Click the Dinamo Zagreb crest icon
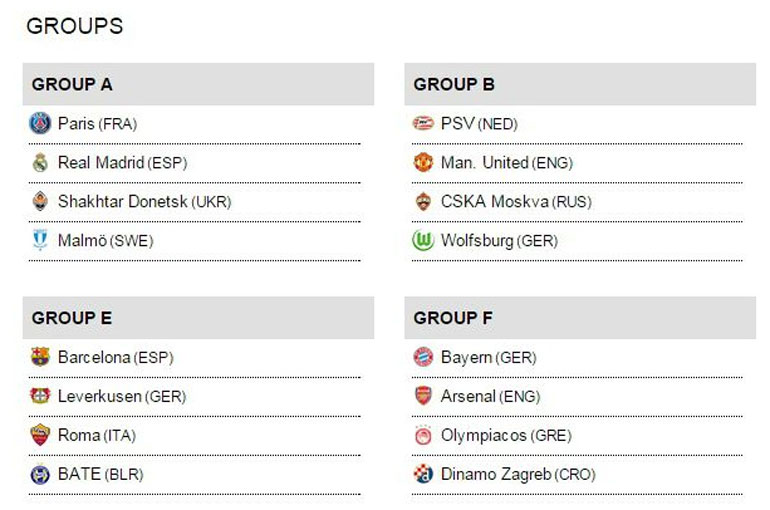 click(x=423, y=475)
